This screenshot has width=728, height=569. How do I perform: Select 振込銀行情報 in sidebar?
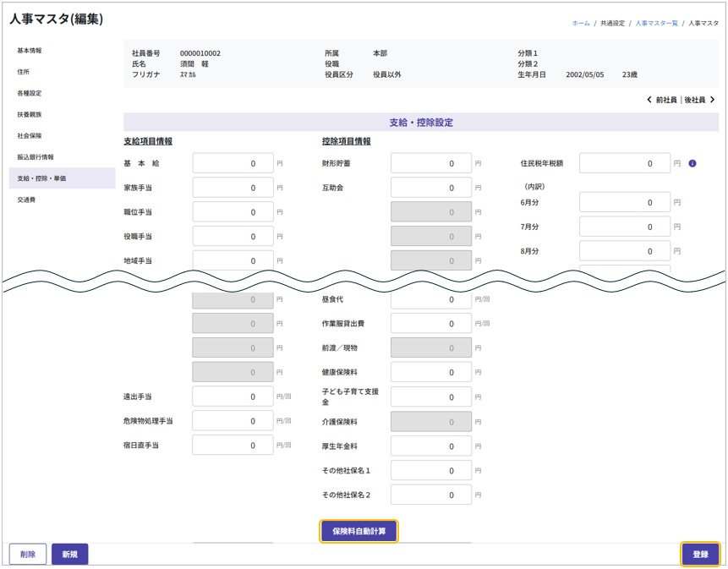pyautogui.click(x=36, y=156)
